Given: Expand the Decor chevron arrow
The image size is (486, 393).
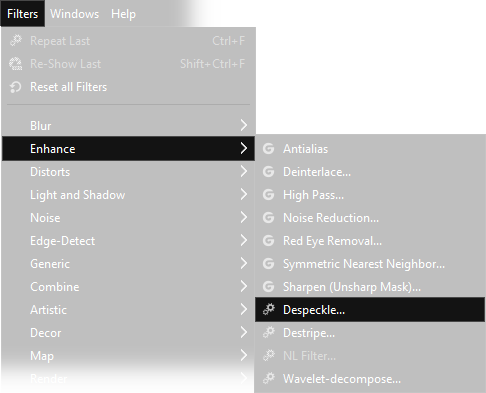Looking at the screenshot, I should pyautogui.click(x=244, y=332).
